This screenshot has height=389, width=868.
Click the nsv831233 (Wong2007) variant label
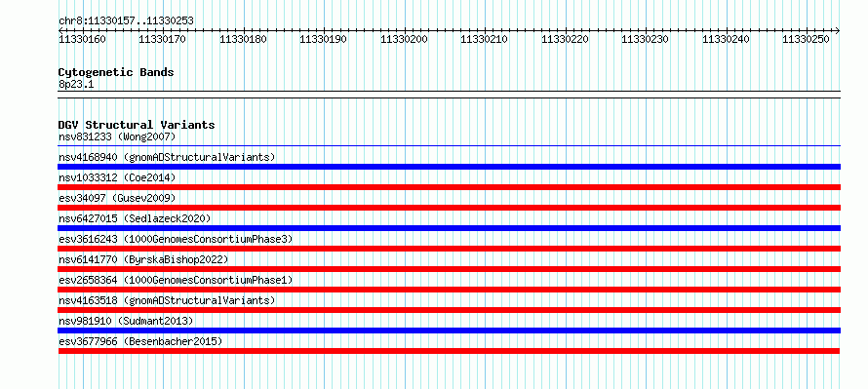click(117, 136)
